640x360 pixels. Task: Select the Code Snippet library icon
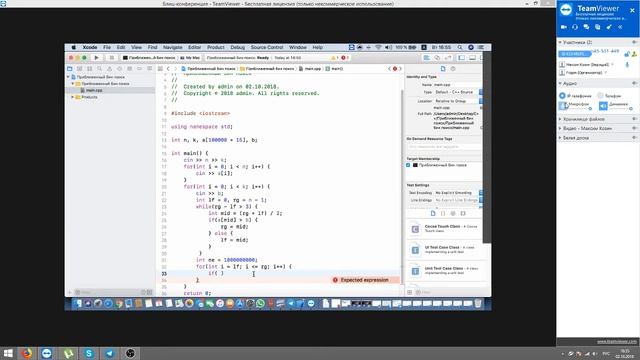[443, 213]
